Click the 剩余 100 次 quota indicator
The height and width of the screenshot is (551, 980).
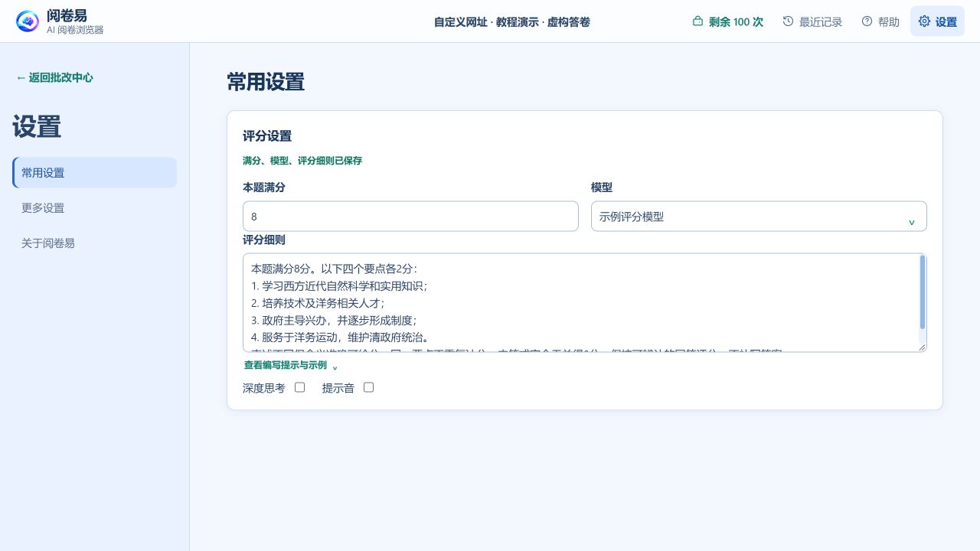pos(727,21)
